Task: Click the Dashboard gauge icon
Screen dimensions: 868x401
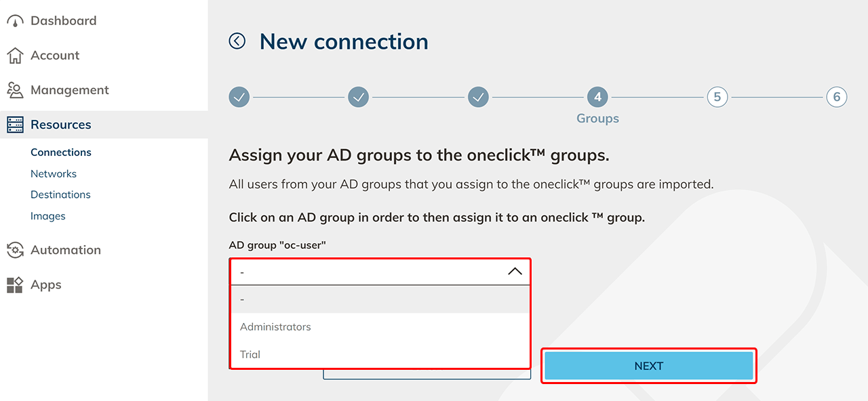Action: 15,21
